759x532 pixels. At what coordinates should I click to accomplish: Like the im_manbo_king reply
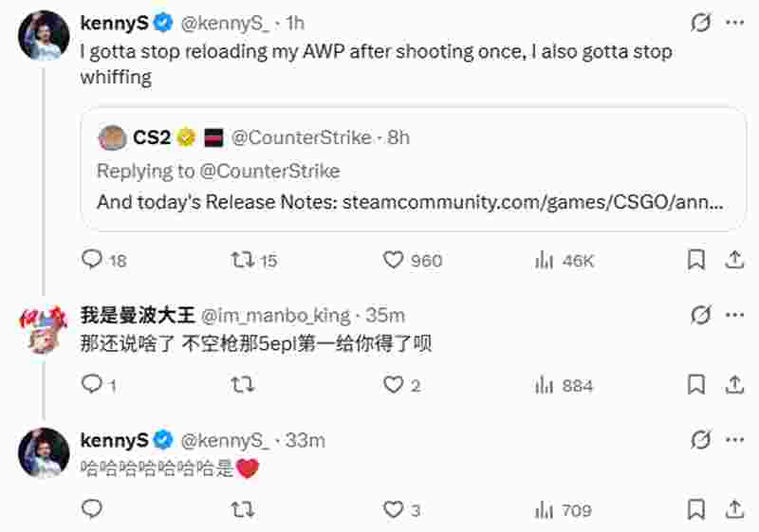[394, 385]
